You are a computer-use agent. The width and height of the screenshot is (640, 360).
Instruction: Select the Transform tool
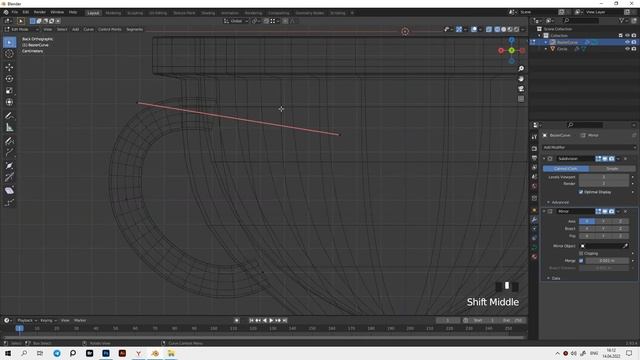(x=9, y=102)
